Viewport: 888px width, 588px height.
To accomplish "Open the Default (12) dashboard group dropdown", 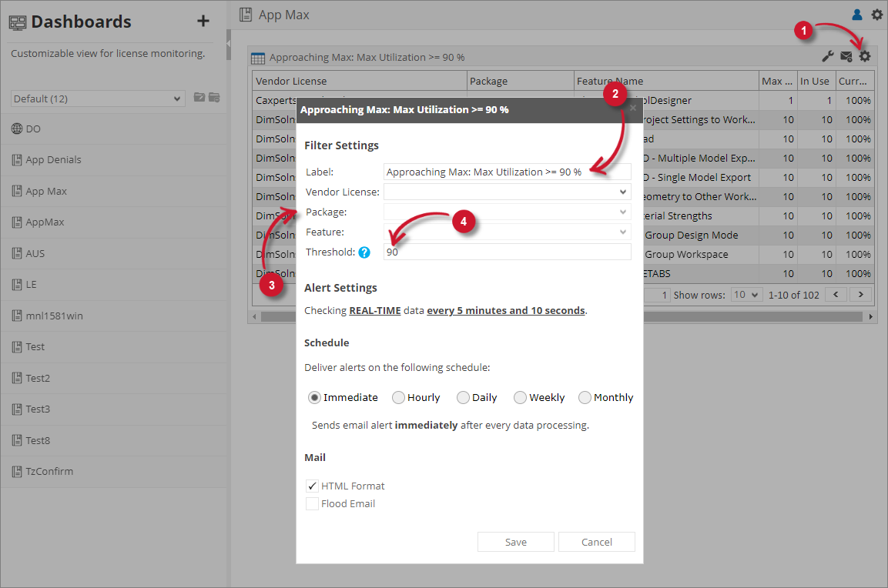I will click(97, 99).
